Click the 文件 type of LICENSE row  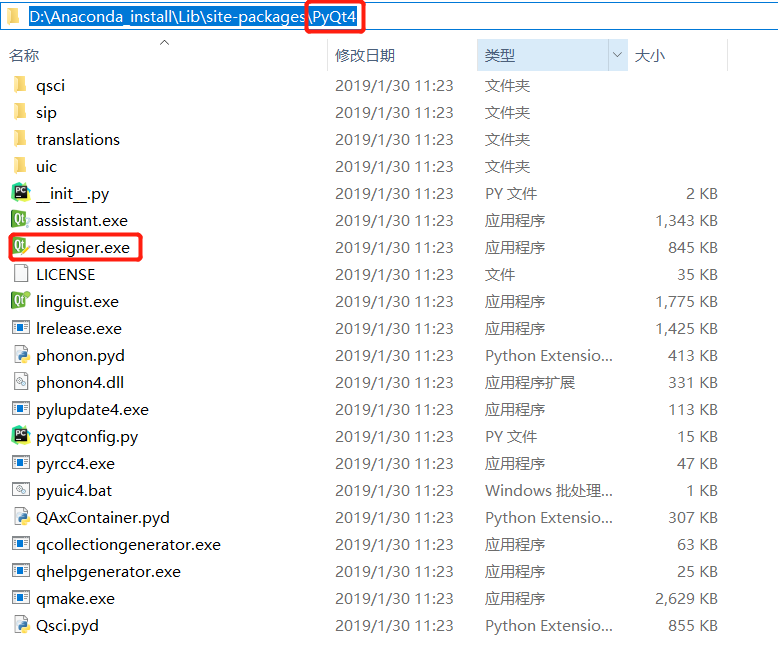click(x=500, y=274)
